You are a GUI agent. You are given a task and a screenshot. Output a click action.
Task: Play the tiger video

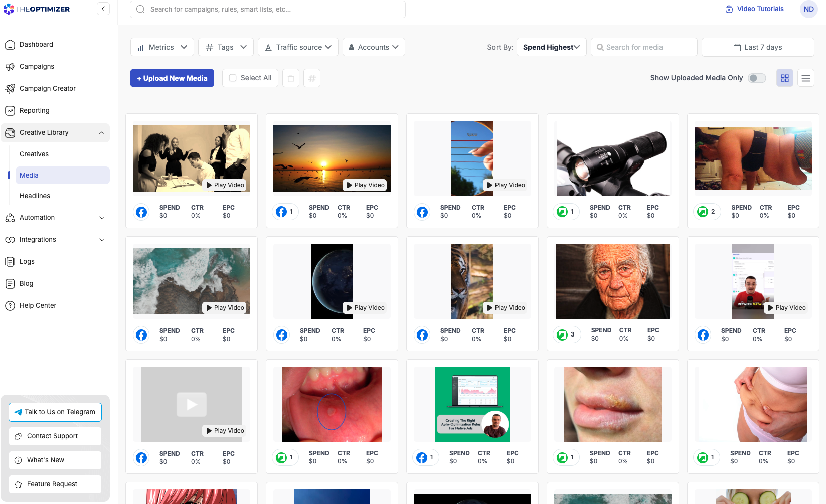point(506,308)
